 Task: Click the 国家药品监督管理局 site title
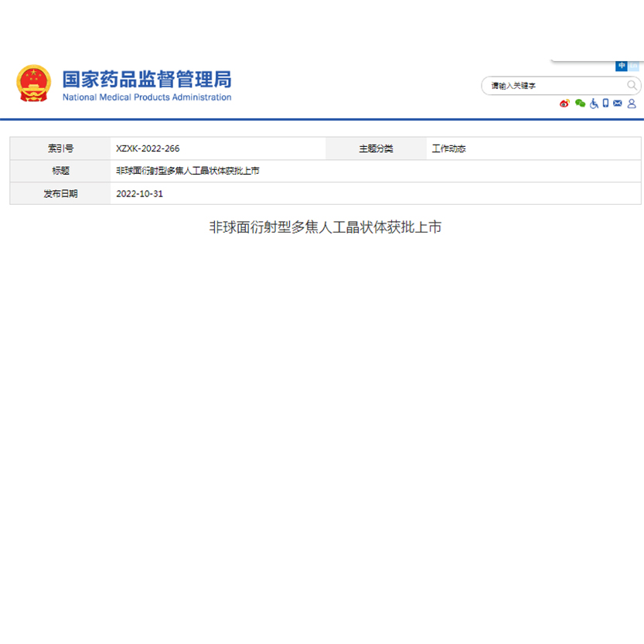pos(146,79)
